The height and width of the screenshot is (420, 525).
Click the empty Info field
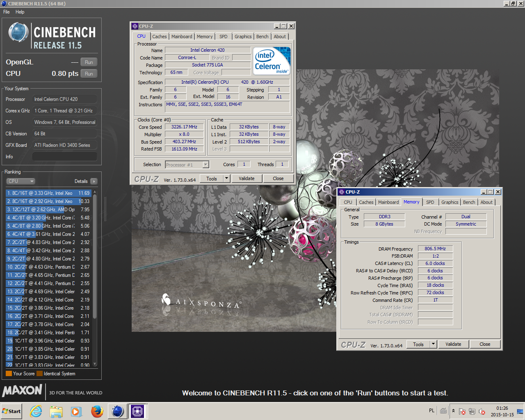tap(65, 157)
